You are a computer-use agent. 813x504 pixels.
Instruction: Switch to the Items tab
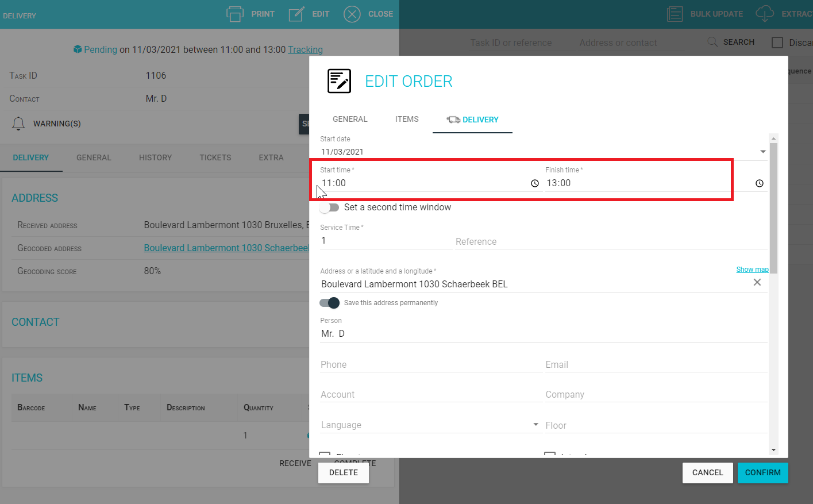click(407, 119)
